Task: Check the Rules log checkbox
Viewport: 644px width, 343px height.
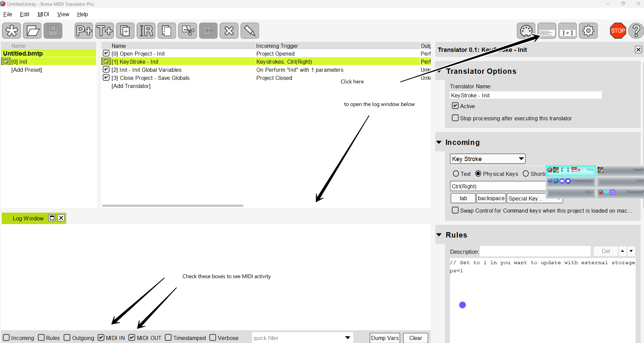Action: [x=41, y=338]
